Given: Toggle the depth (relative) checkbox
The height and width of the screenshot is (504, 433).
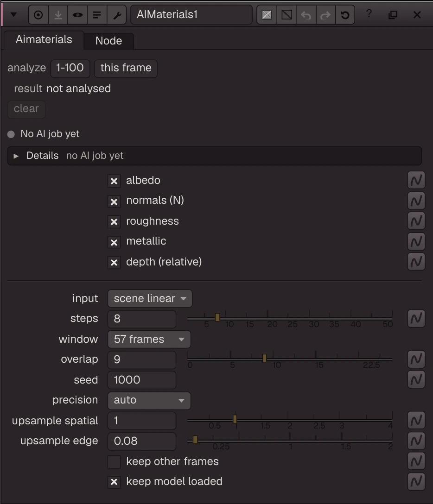Looking at the screenshot, I should click(x=114, y=263).
